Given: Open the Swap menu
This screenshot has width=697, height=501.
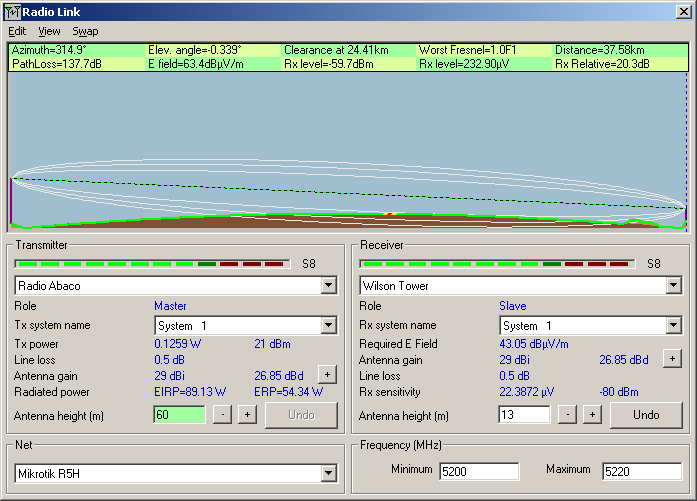Looking at the screenshot, I should (85, 31).
